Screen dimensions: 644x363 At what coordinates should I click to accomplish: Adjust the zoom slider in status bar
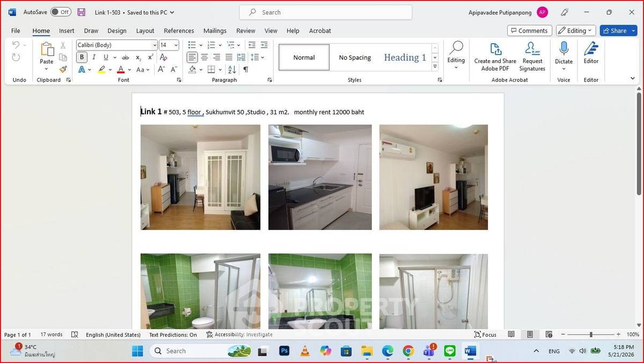[591, 335]
